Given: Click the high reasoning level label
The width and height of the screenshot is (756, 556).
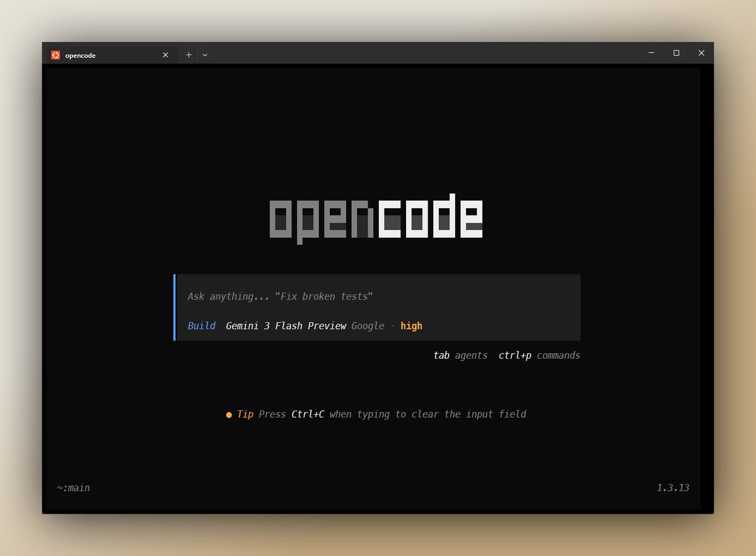Looking at the screenshot, I should click(x=411, y=326).
